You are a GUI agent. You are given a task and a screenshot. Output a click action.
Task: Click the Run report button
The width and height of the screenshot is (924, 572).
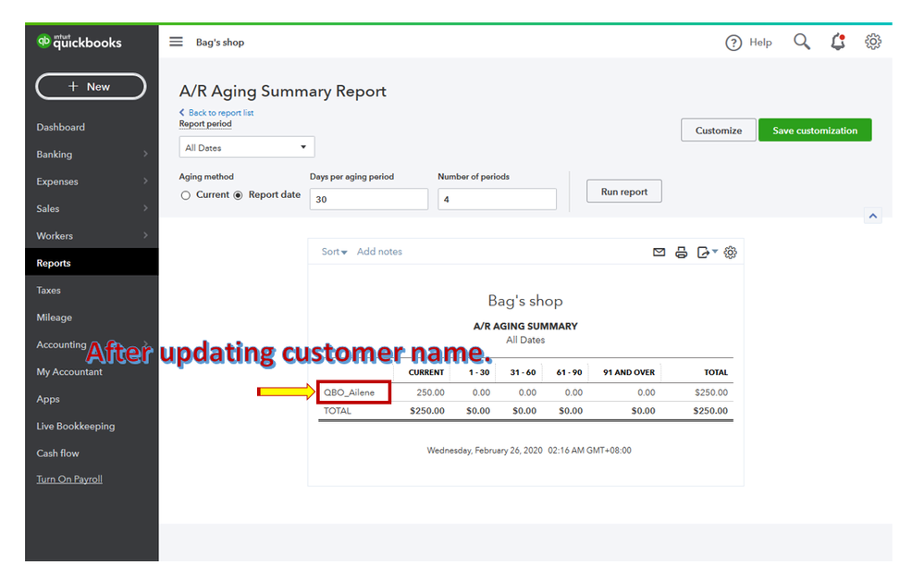pyautogui.click(x=624, y=192)
